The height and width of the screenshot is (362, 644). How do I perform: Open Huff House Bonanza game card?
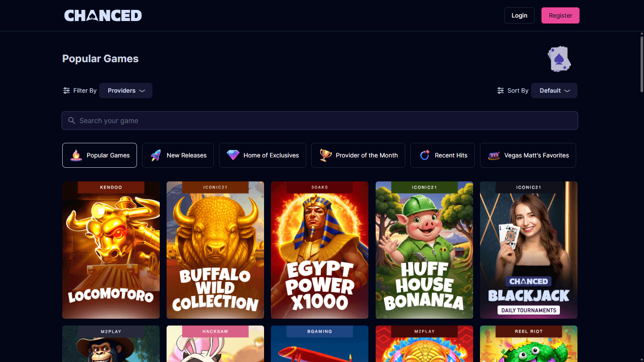(x=424, y=250)
